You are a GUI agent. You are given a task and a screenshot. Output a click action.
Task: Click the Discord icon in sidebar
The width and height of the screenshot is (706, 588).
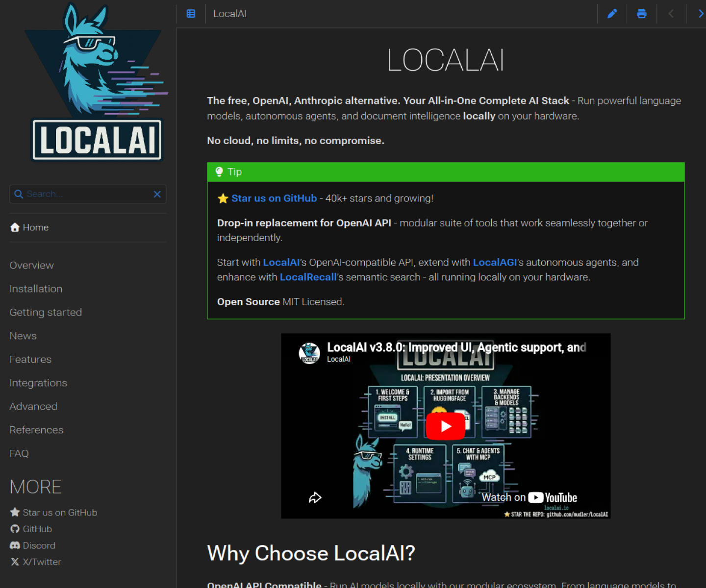click(x=15, y=545)
